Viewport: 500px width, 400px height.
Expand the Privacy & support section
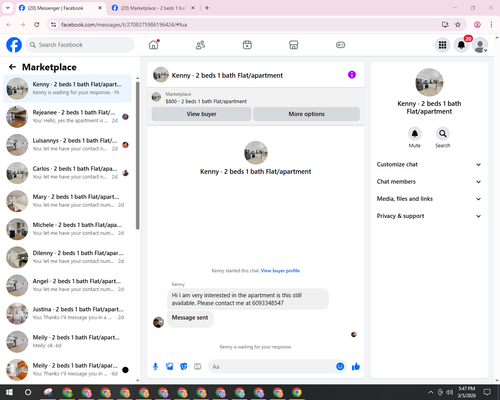[x=429, y=216]
